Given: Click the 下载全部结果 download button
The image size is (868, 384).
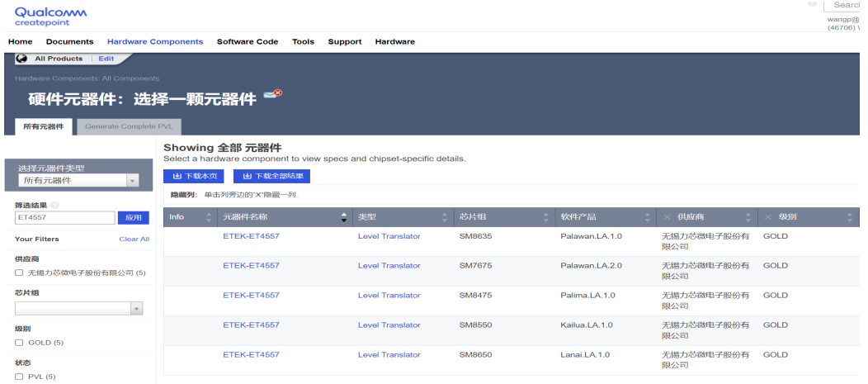Looking at the screenshot, I should [x=271, y=176].
